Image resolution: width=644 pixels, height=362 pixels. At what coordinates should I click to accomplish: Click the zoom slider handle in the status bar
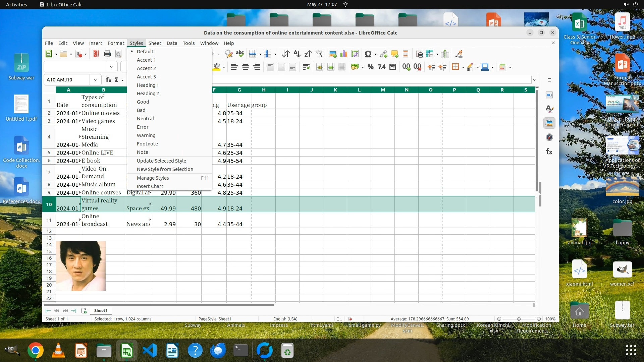point(519,319)
